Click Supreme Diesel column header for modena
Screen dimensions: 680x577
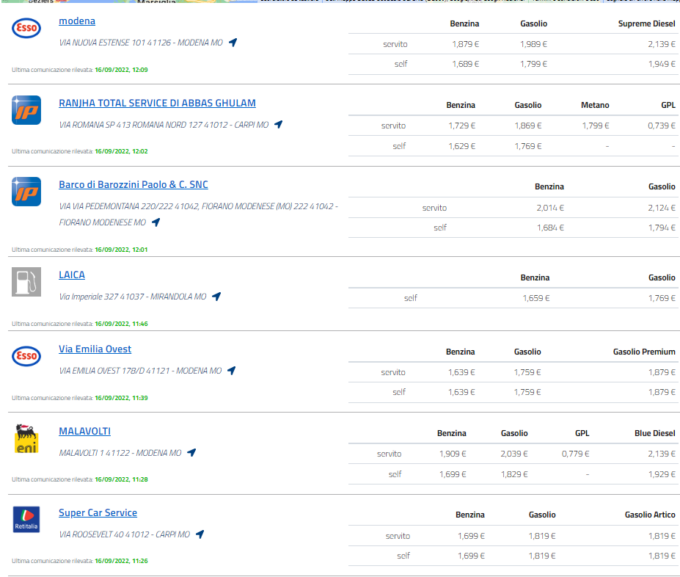coord(647,23)
